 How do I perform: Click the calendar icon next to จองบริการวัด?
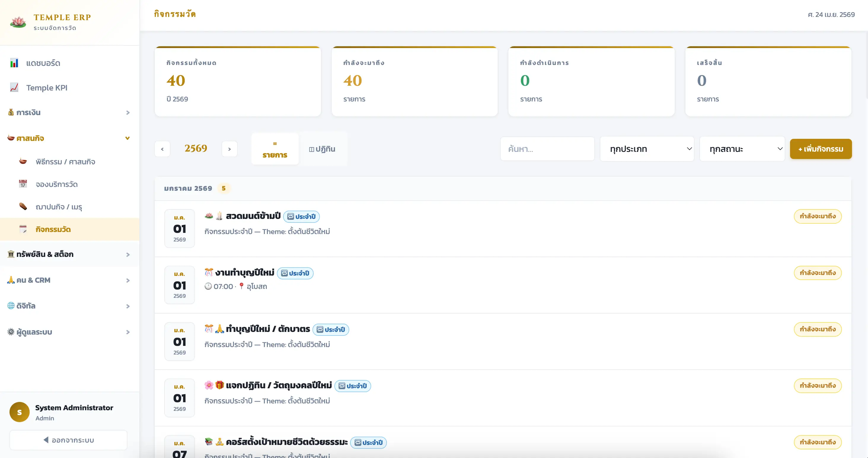23,184
